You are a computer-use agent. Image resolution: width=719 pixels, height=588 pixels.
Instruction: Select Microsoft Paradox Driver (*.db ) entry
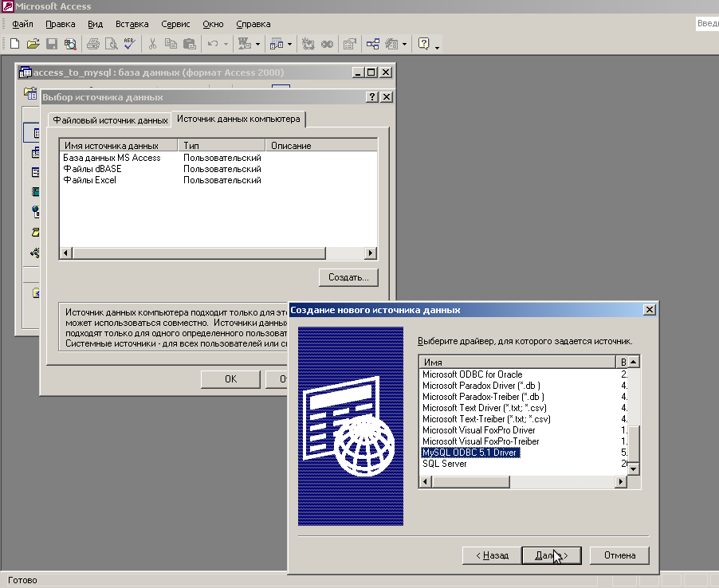click(x=481, y=386)
